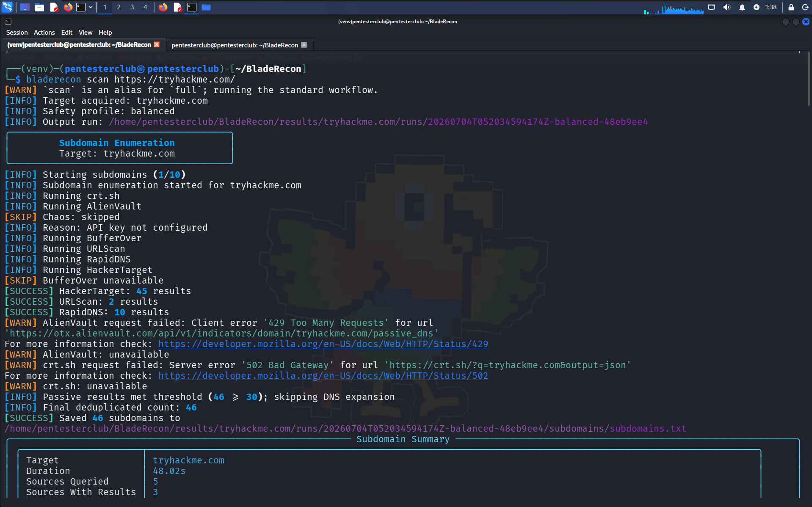Open the text editor launcher in the panel
Viewport: 812px width, 507px height.
[54, 7]
